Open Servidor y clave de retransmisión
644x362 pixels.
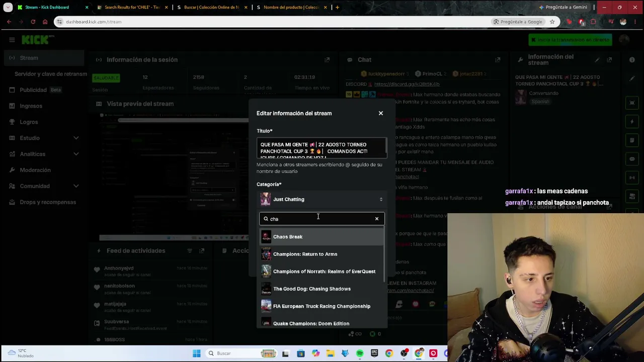point(50,74)
